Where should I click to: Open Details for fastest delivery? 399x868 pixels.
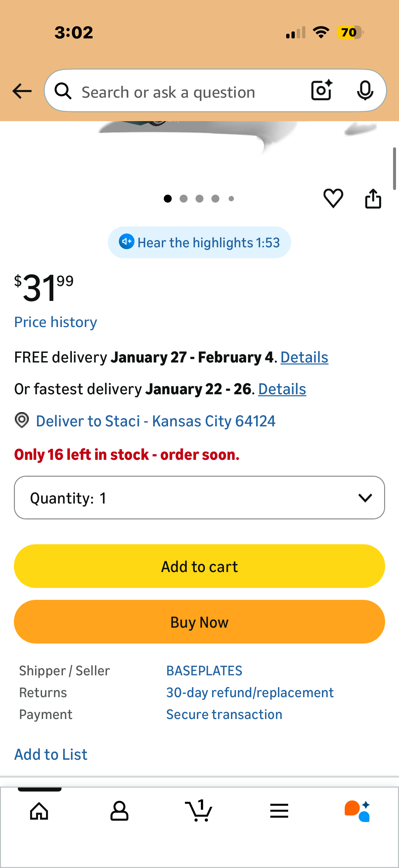(282, 389)
